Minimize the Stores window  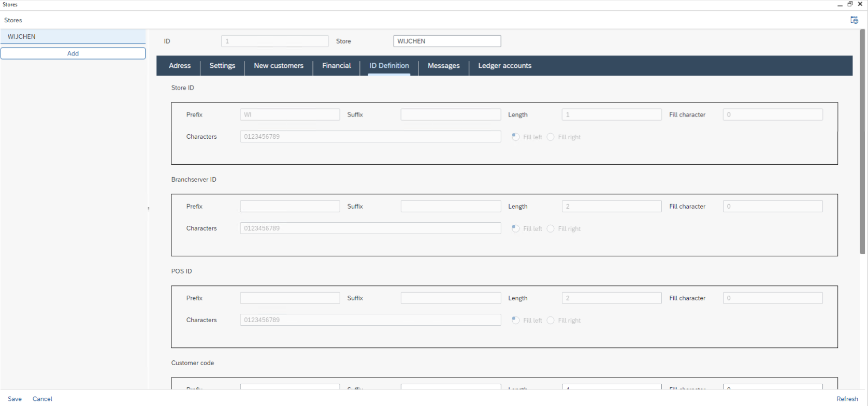840,4
